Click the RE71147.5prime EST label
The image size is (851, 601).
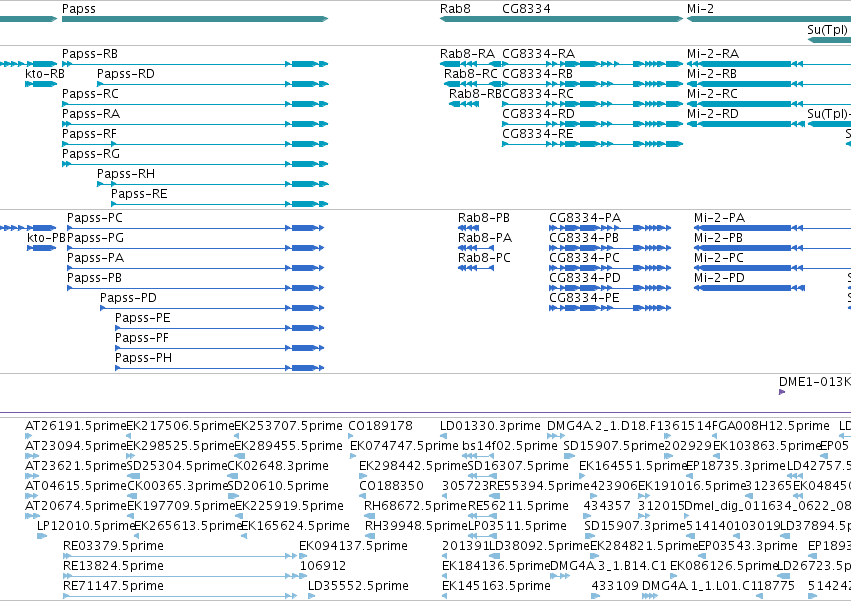tap(113, 586)
